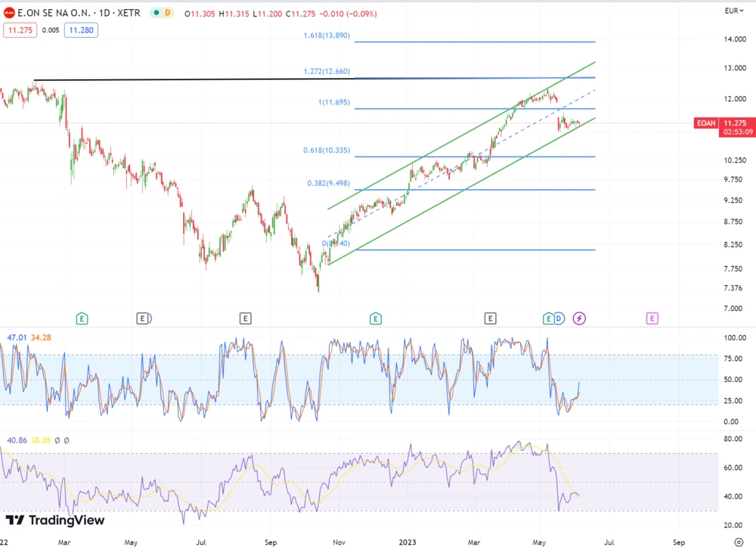Toggle the green market status dot

[155, 12]
